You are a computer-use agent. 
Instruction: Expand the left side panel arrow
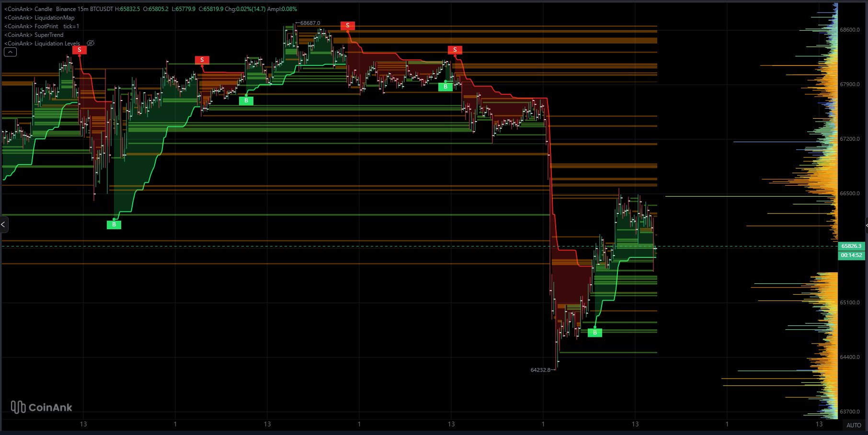[3, 224]
